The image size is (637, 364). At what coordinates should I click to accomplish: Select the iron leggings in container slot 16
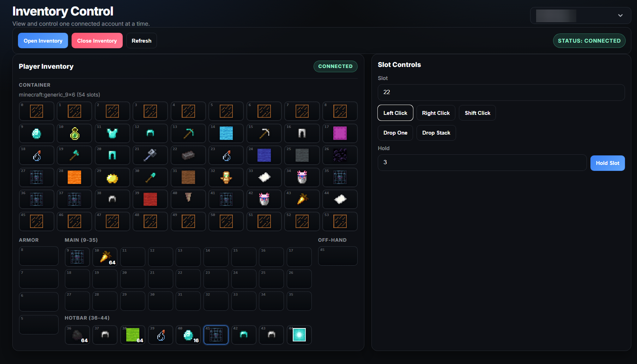click(x=302, y=134)
